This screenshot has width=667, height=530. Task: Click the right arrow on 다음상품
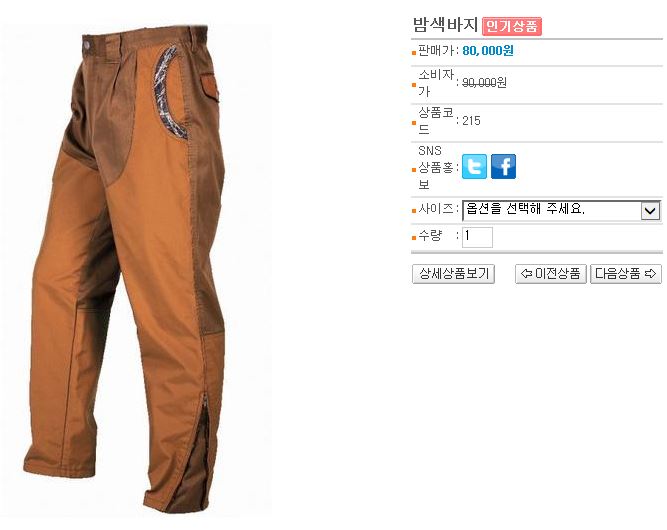[x=650, y=274]
